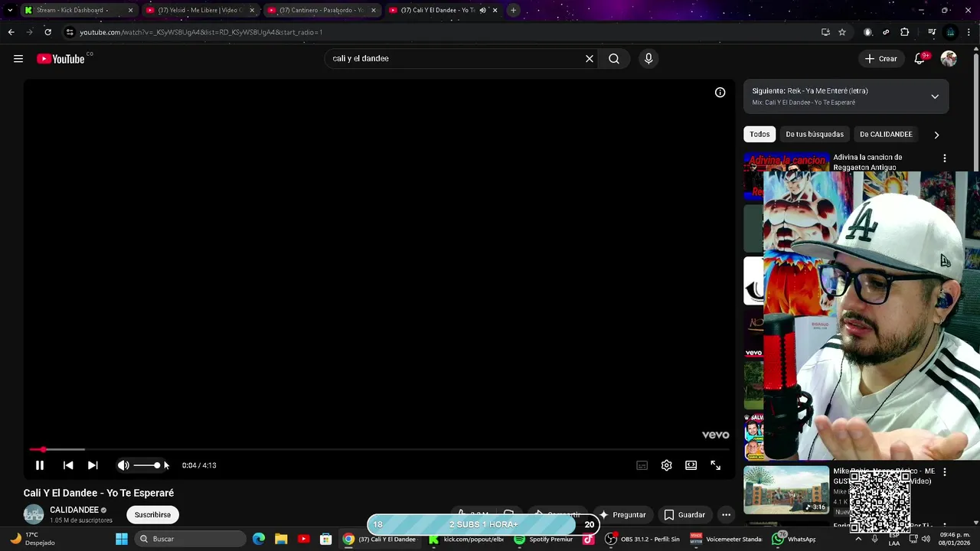Skip to the next video in the player
The height and width of the screenshot is (551, 980).
coord(93,465)
